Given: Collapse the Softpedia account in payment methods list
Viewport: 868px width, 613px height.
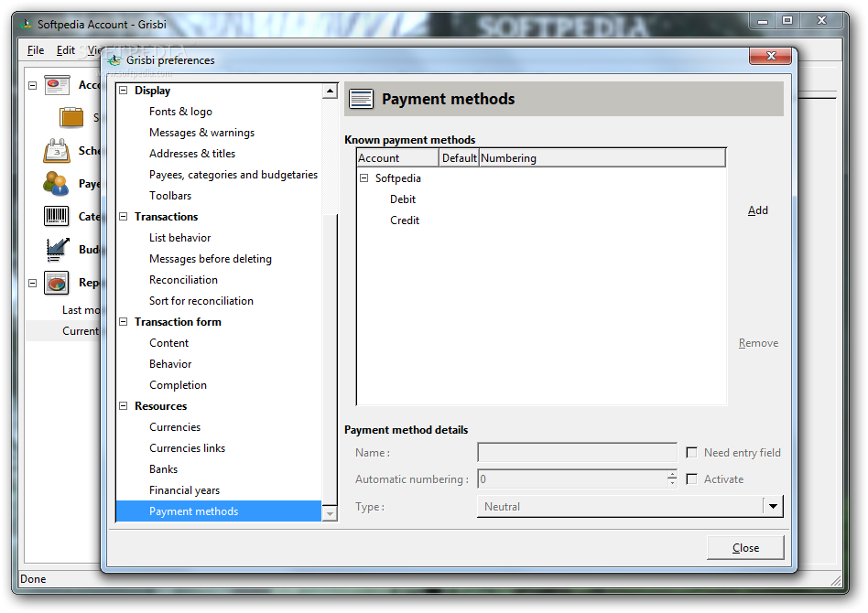Looking at the screenshot, I should tap(364, 178).
